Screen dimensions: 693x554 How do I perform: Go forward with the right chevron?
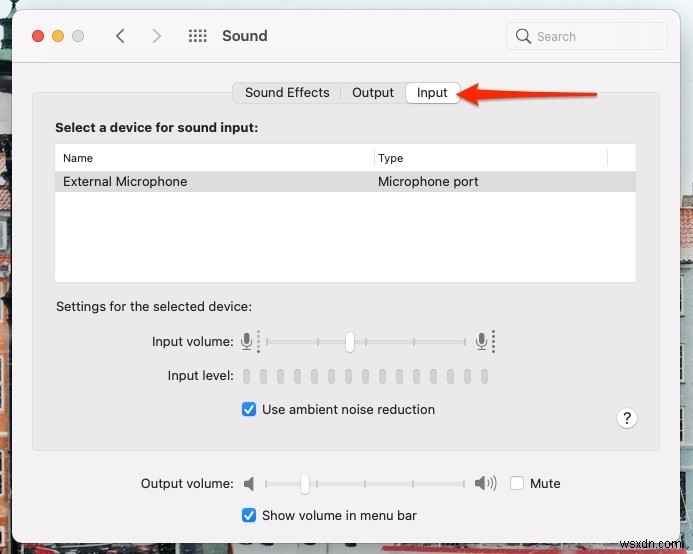156,36
